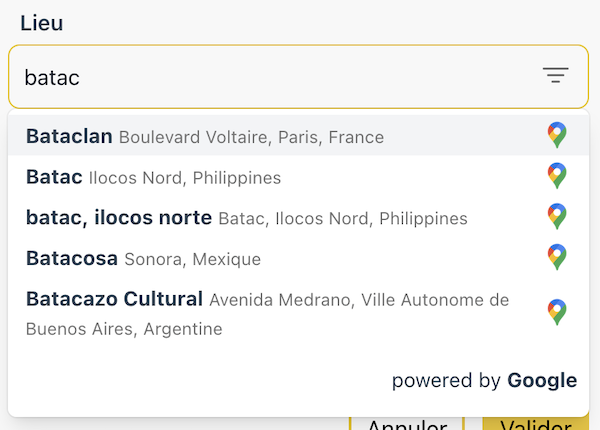
Task: Click the filter icon in the Lieu field
Action: click(x=555, y=75)
